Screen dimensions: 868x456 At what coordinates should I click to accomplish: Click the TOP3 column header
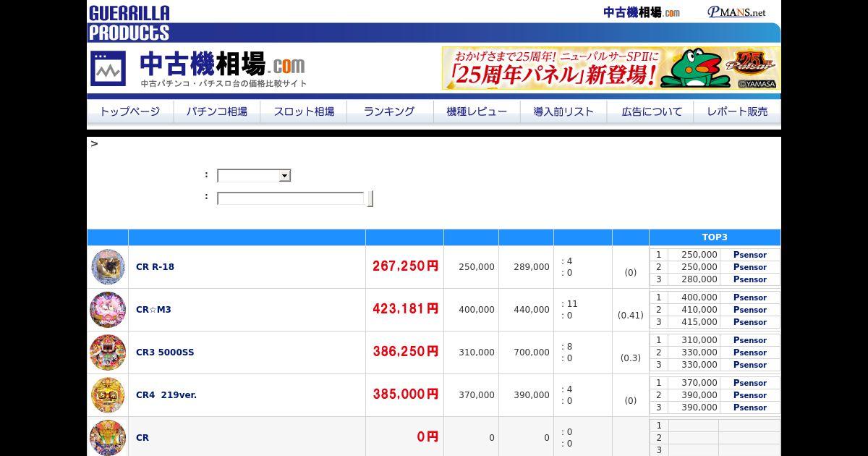(715, 237)
